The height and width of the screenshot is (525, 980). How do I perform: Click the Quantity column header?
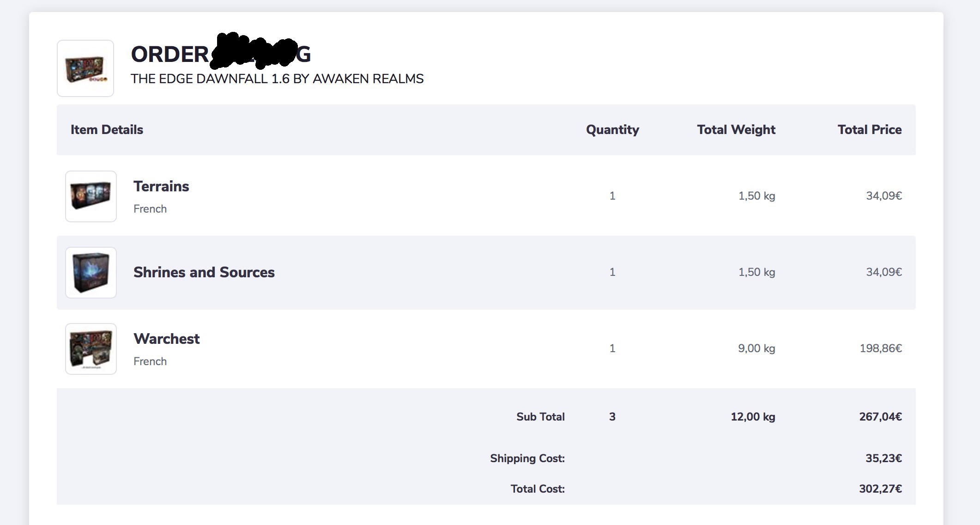(x=612, y=130)
